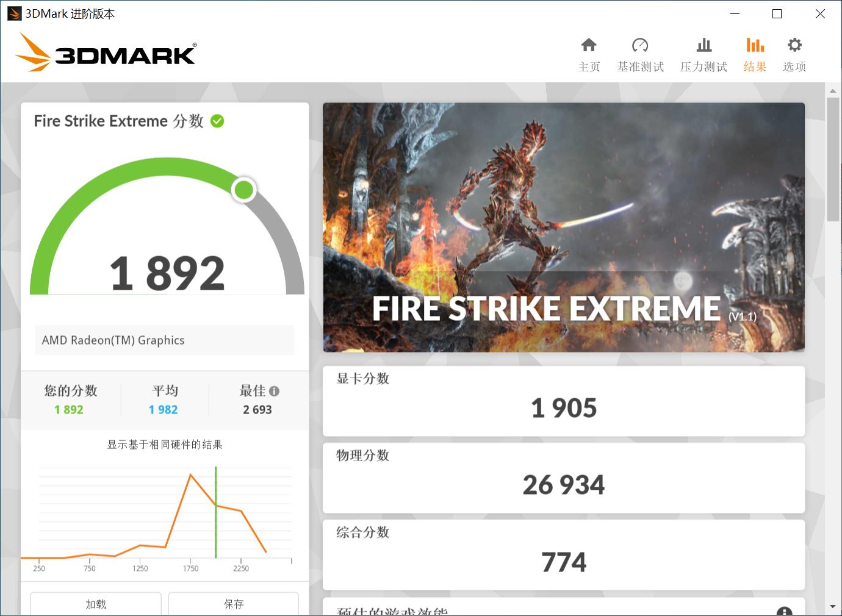The width and height of the screenshot is (842, 616).
Task: Select the 平均 average score 1 982
Action: pyautogui.click(x=162, y=409)
